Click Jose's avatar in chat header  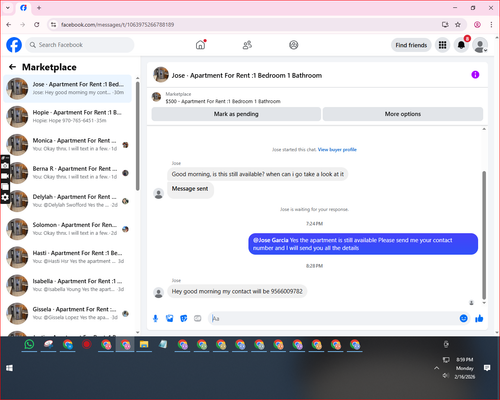coord(161,74)
